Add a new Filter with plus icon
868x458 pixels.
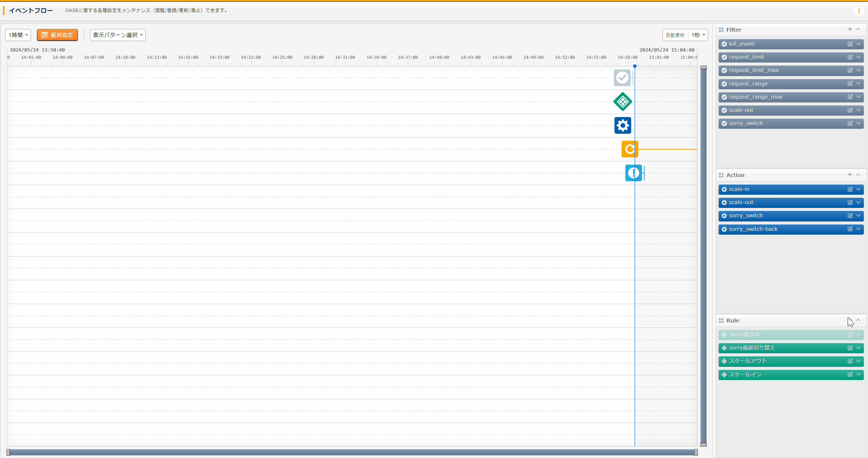(850, 29)
